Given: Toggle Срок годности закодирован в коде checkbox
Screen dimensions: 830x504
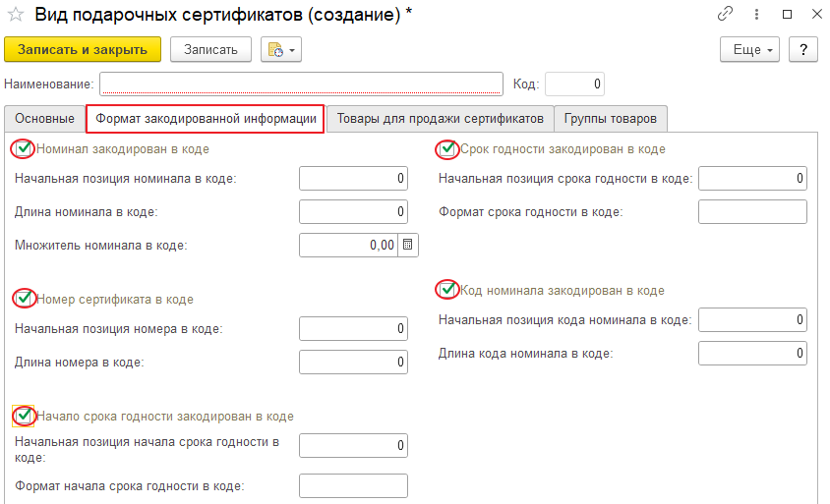Looking at the screenshot, I should pos(447,149).
